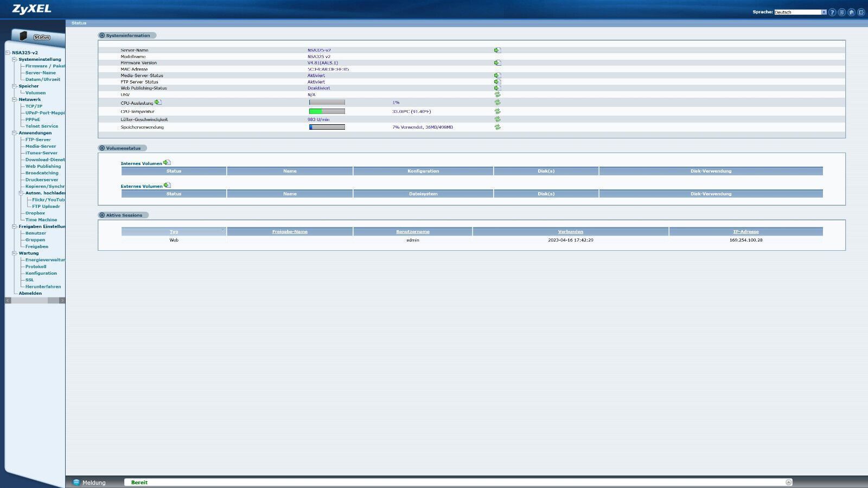Open the Internes Volumen edit icon
Screen dimensions: 868x488
(167, 162)
